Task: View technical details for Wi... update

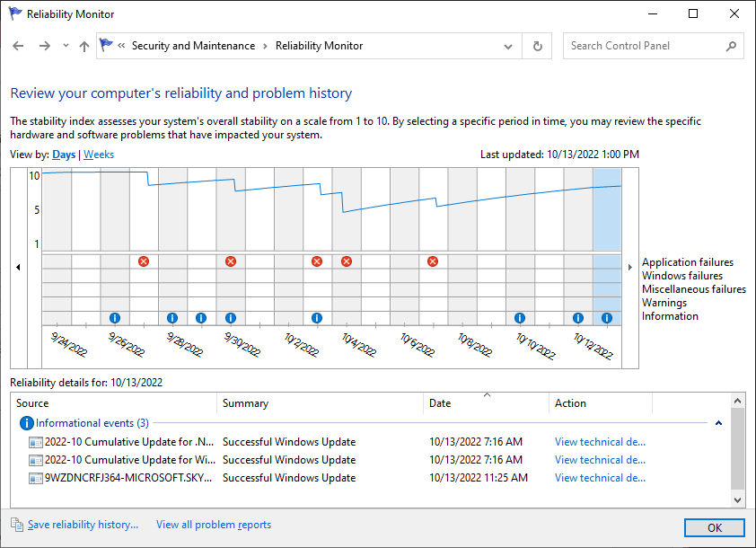Action: click(x=601, y=460)
